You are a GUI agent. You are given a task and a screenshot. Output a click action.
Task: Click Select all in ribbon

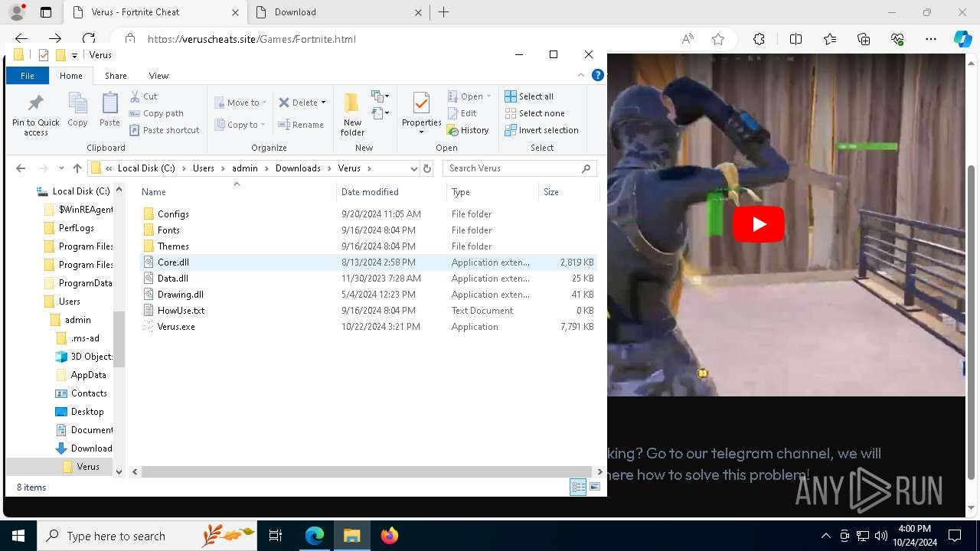(529, 96)
